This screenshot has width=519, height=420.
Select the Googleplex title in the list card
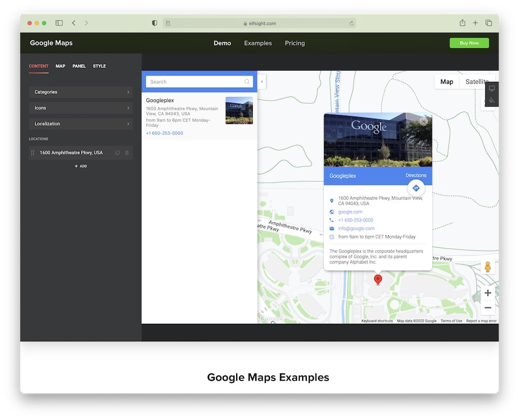click(x=160, y=100)
